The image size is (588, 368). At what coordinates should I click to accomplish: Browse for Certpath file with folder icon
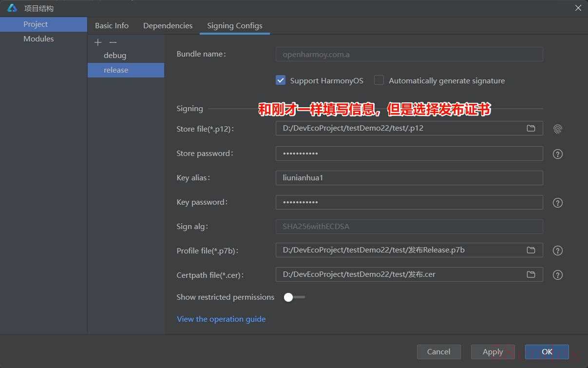point(531,274)
